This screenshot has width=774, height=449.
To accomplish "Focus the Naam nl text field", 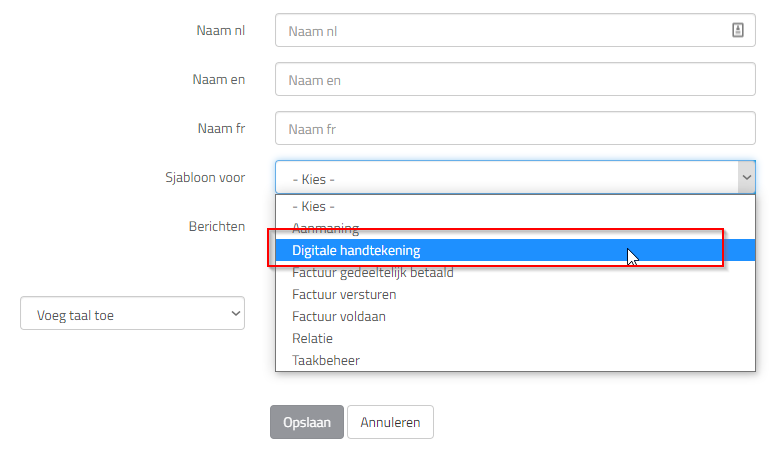I will coord(515,30).
